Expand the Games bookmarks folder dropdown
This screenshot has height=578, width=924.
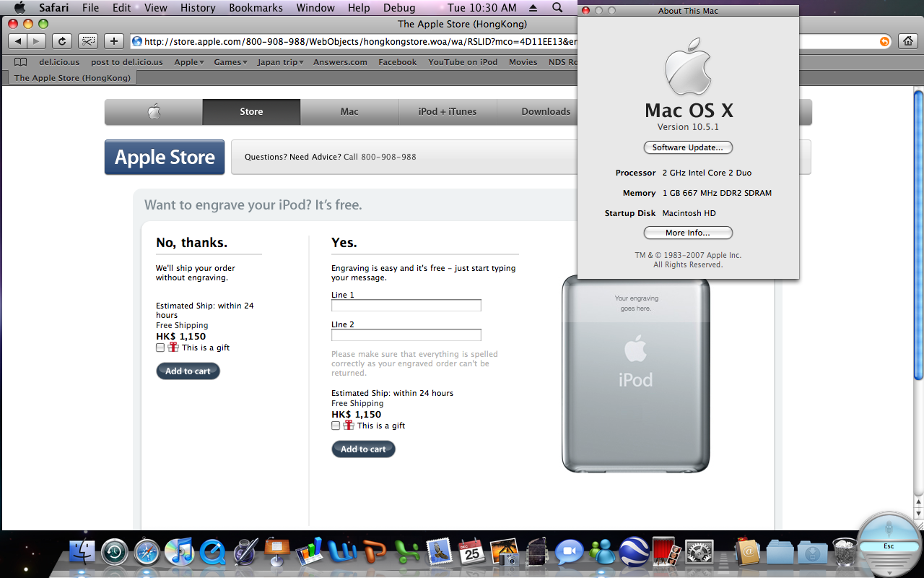pyautogui.click(x=230, y=62)
